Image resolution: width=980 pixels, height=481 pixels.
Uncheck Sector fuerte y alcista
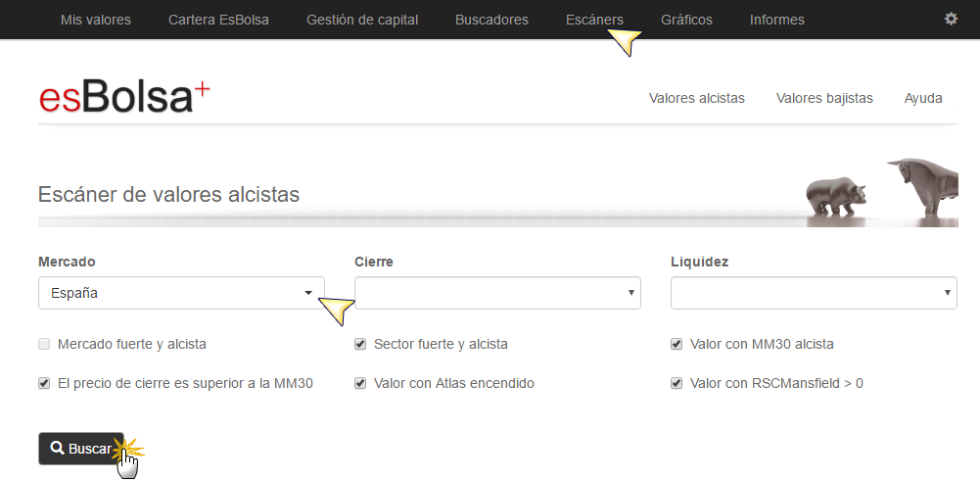[x=360, y=344]
